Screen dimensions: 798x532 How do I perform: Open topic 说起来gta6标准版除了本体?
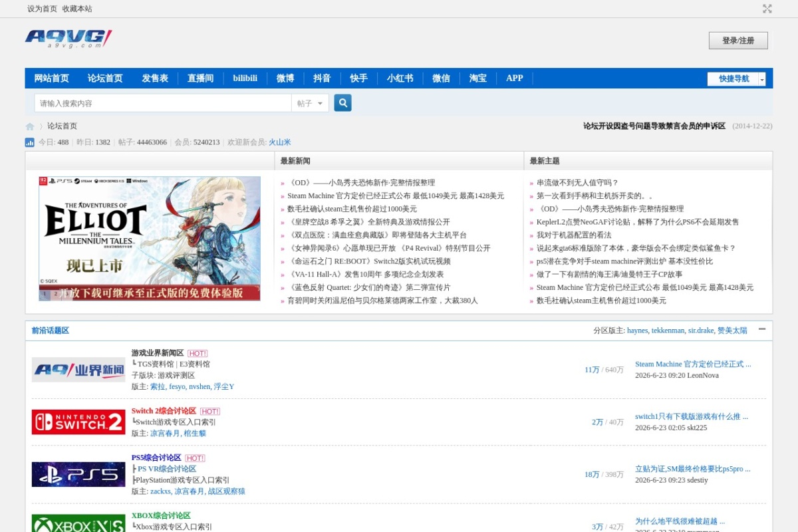point(636,248)
